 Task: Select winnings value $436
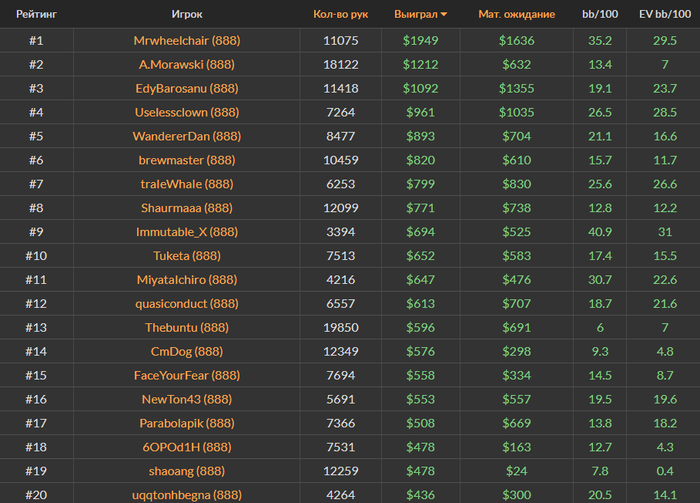(421, 495)
